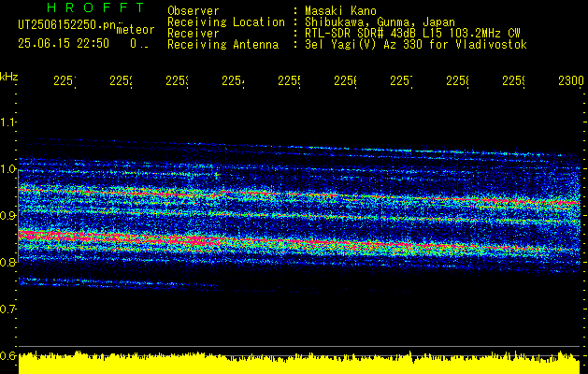The width and height of the screenshot is (588, 374).
Task: Click the Receiver label
Action: tap(194, 34)
